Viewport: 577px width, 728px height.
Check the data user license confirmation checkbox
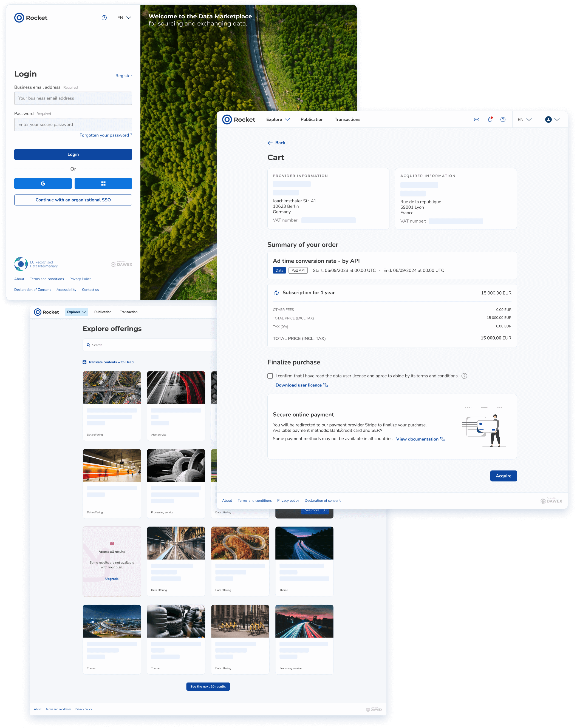click(270, 376)
